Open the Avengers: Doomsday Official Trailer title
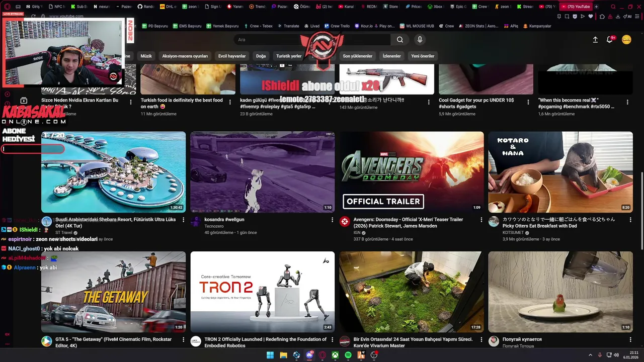The width and height of the screenshot is (644, 362). pos(408,223)
